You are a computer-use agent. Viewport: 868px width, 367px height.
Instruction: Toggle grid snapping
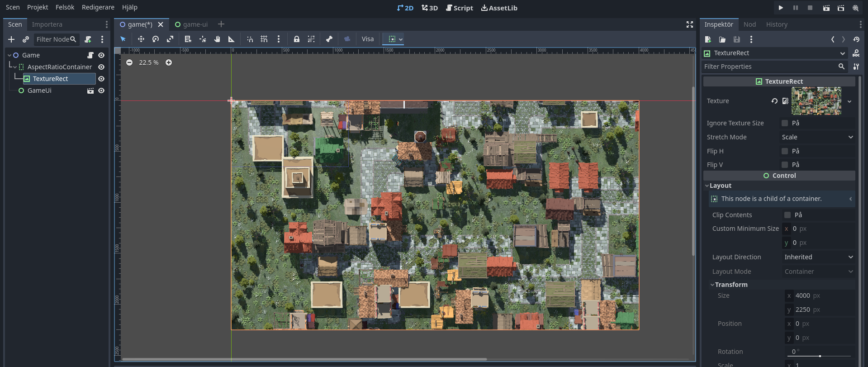(264, 39)
